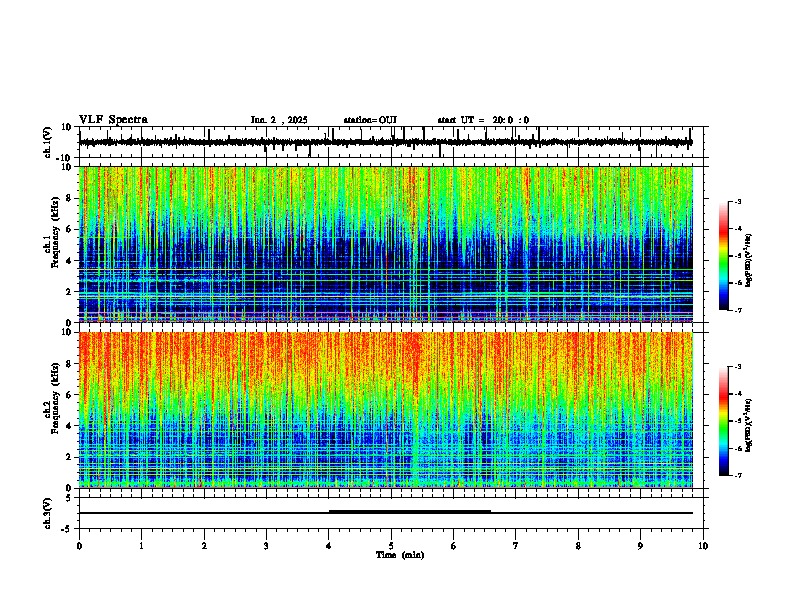Click the "ch.1(V)" waveform axis label
792x612 pixels.
(48, 142)
